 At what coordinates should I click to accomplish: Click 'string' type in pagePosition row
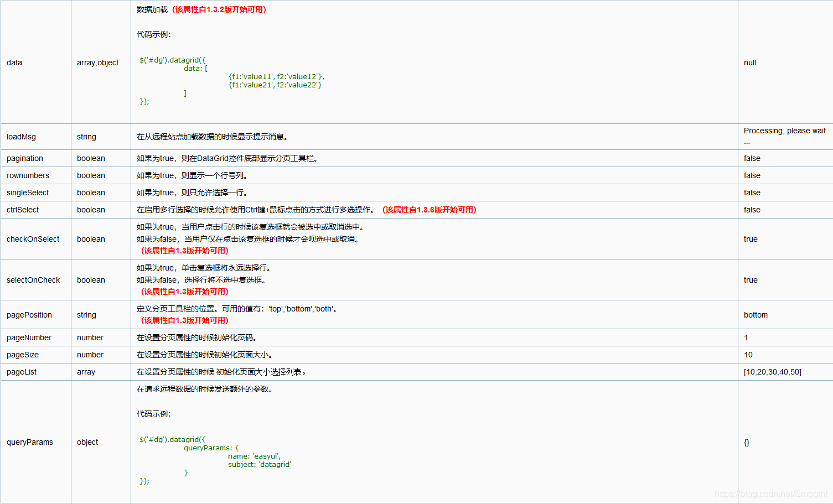pyautogui.click(x=86, y=315)
